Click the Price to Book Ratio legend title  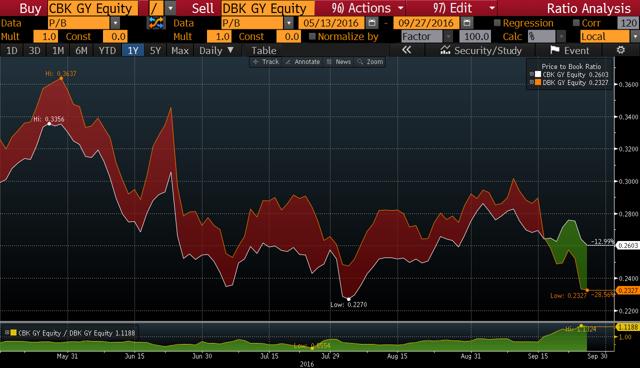click(x=571, y=66)
